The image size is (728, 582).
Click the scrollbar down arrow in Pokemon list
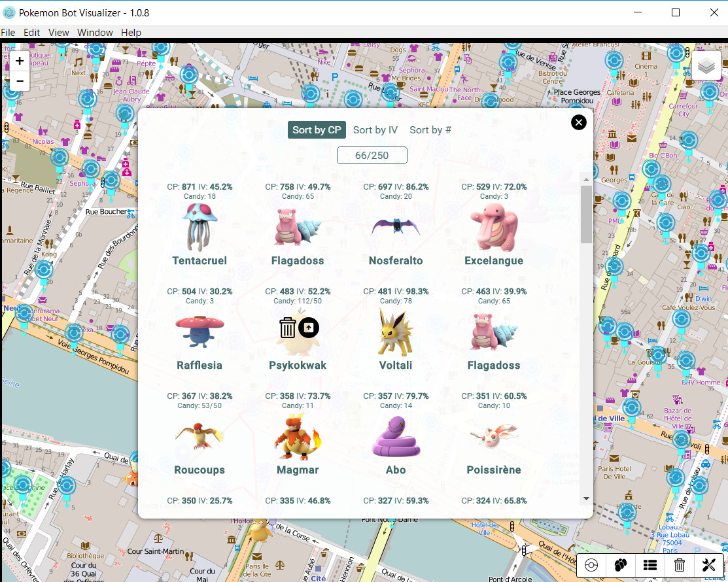[586, 499]
